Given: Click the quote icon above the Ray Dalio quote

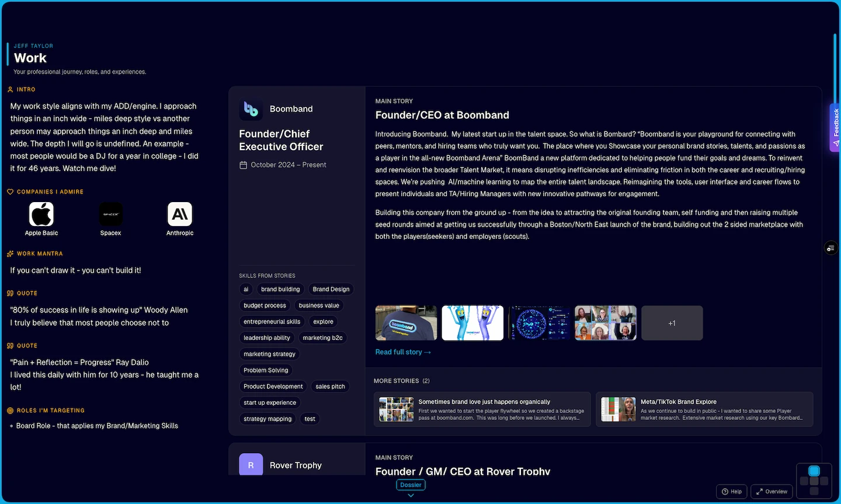Looking at the screenshot, I should [x=10, y=346].
